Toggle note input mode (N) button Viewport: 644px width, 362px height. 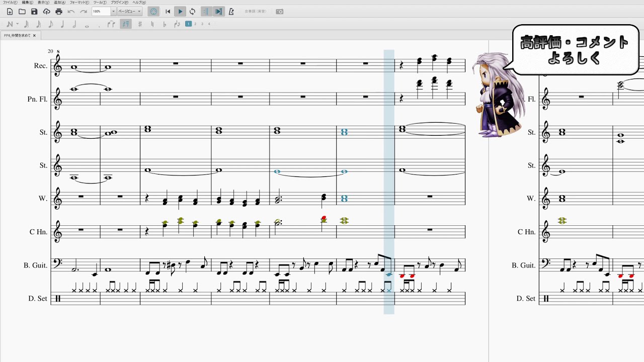(x=9, y=24)
